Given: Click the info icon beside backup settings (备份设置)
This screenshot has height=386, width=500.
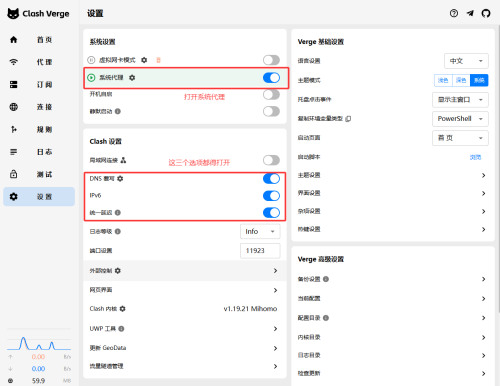Looking at the screenshot, I should point(326,279).
